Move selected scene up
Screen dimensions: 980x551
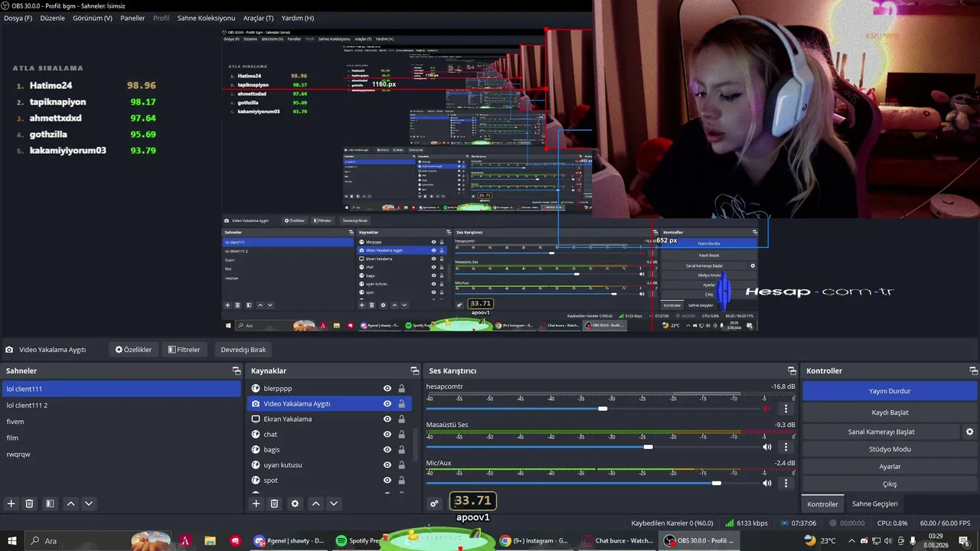pos(70,504)
